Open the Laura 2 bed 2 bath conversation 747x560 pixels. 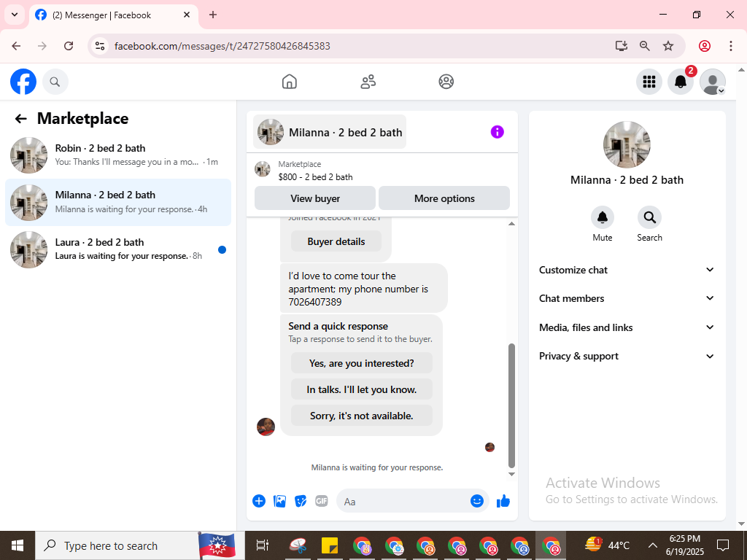118,249
